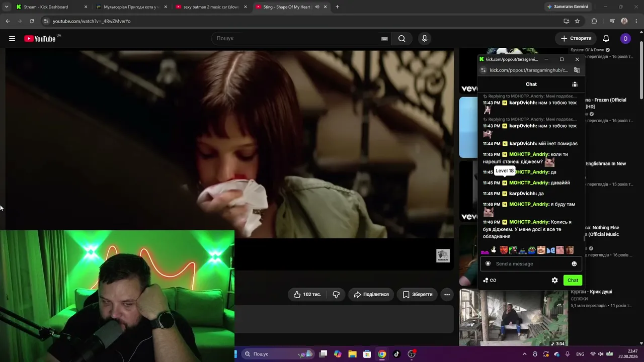Image resolution: width=644 pixels, height=362 pixels.
Task: Click the YouTube search magnifier button
Action: [x=401, y=39]
